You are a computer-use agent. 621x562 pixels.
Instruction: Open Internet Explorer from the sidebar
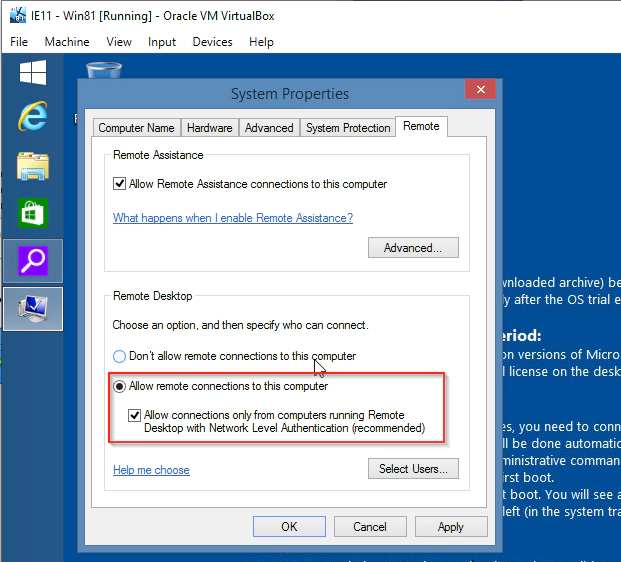point(33,118)
